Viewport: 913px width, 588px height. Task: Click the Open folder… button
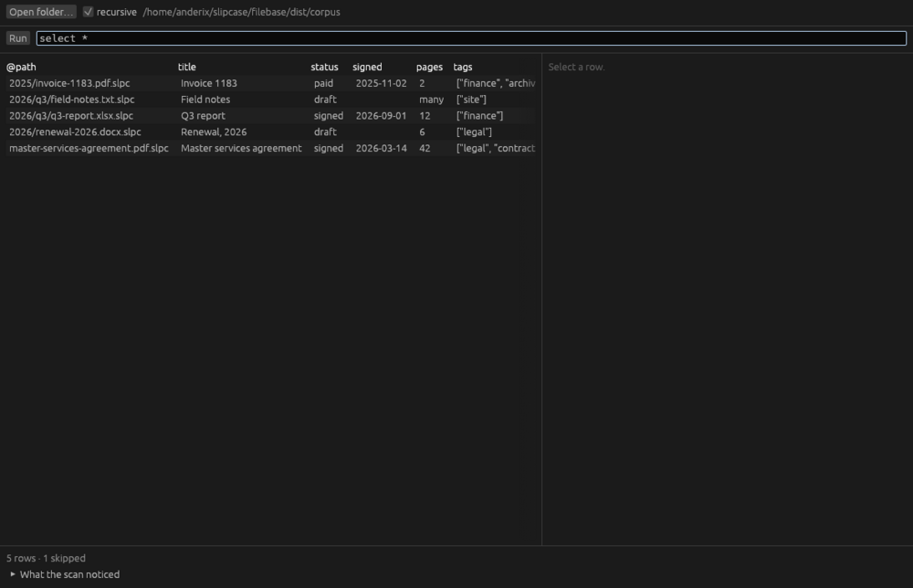(x=41, y=12)
